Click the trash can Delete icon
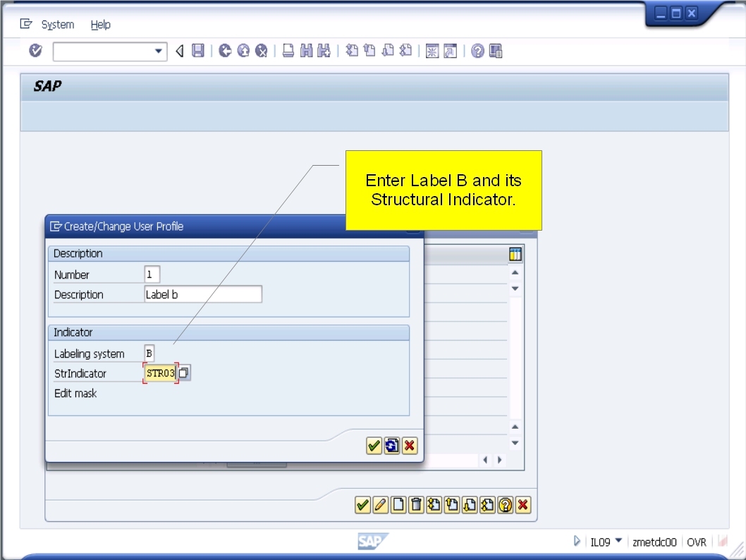 click(416, 505)
